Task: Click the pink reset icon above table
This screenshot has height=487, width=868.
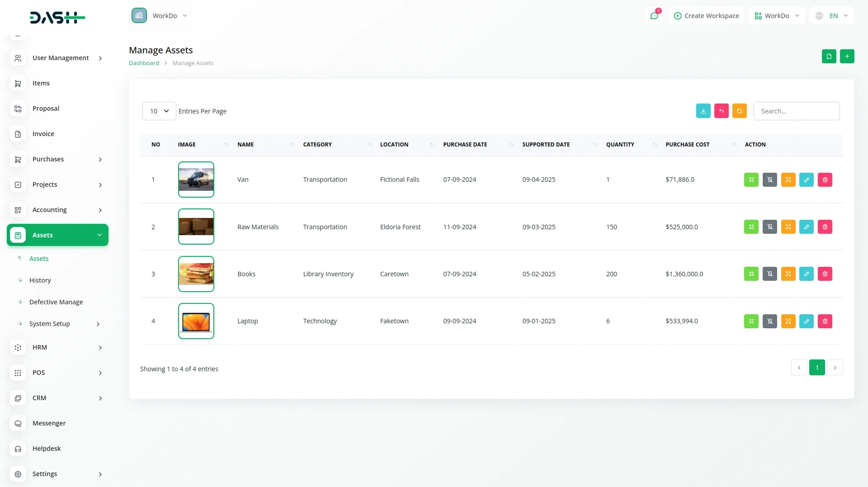Action: pyautogui.click(x=721, y=111)
